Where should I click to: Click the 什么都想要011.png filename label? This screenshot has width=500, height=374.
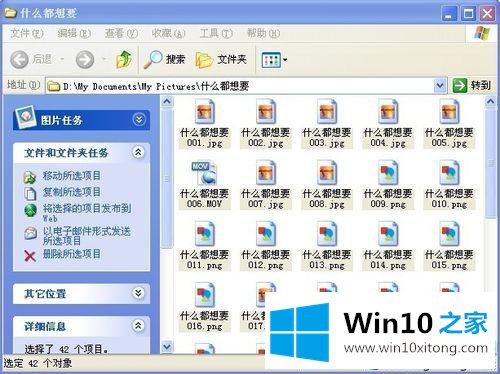pyautogui.click(x=204, y=260)
